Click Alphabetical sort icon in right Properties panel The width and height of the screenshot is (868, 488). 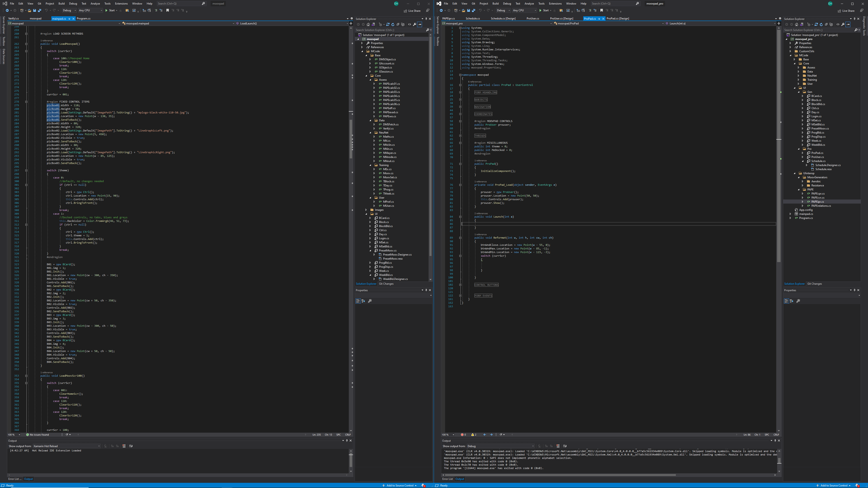(x=792, y=301)
